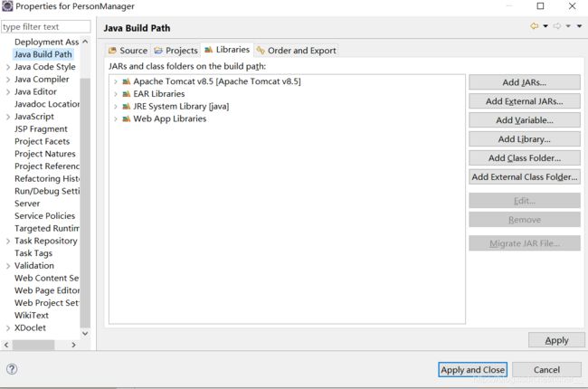Click the Apache Tomcat v8.5 library icon

(127, 81)
